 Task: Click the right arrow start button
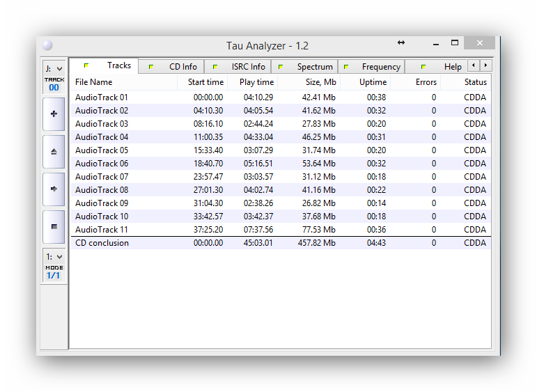coord(54,189)
